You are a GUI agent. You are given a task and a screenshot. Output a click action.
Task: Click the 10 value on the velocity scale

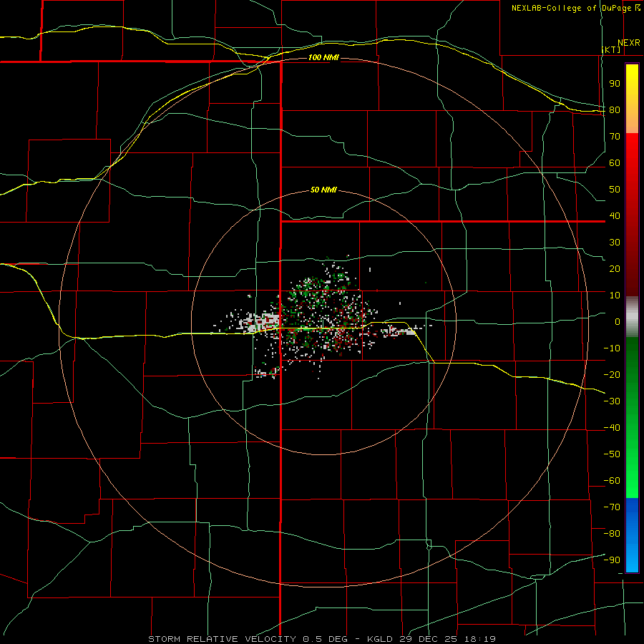[x=615, y=296]
